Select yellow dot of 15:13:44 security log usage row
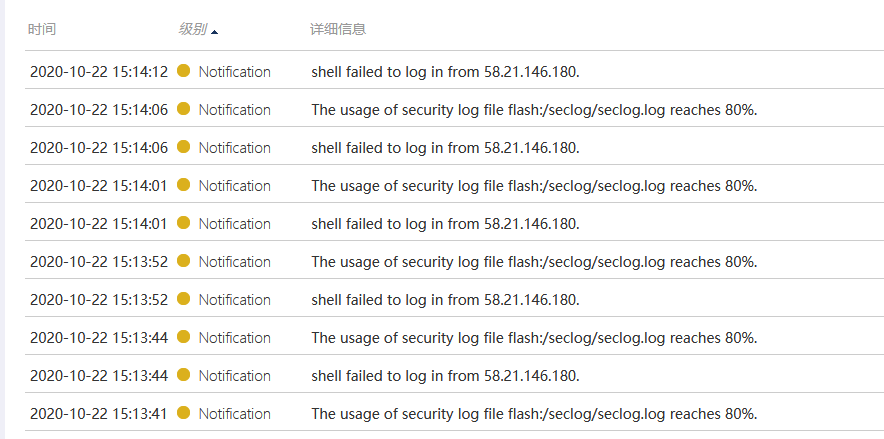Viewport: 884px width, 439px height. [x=183, y=337]
